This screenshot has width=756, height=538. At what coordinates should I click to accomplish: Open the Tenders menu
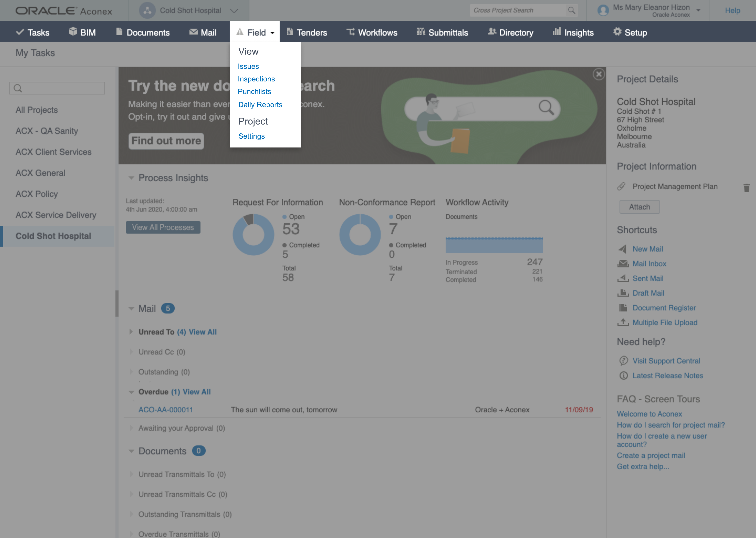click(307, 32)
